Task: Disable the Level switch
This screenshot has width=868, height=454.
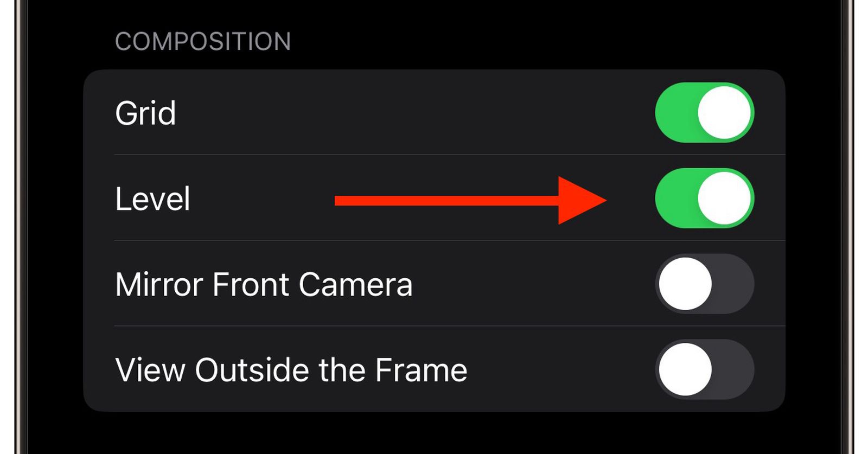Action: pyautogui.click(x=704, y=199)
